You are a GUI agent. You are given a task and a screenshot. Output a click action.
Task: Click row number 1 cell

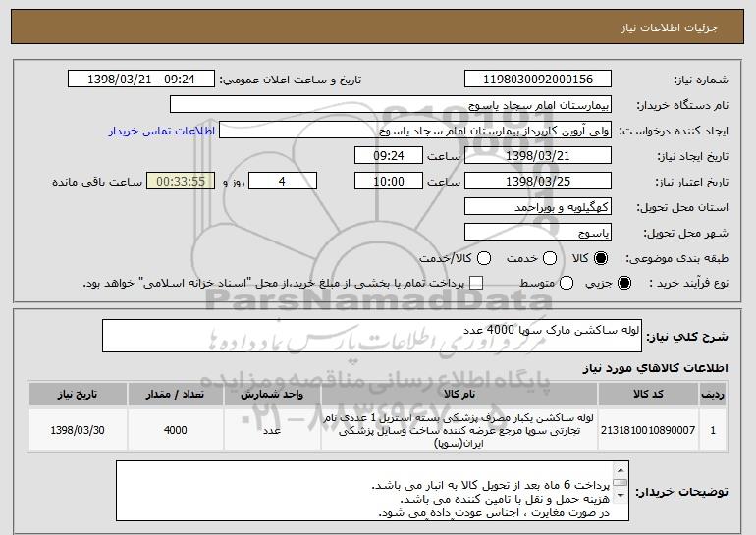[x=713, y=430]
